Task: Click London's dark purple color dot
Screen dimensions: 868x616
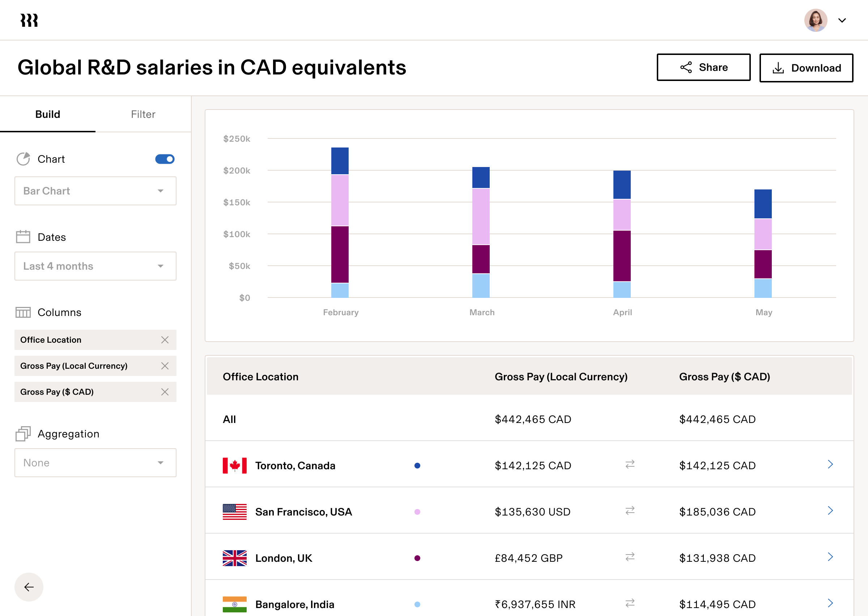Action: [x=417, y=557]
